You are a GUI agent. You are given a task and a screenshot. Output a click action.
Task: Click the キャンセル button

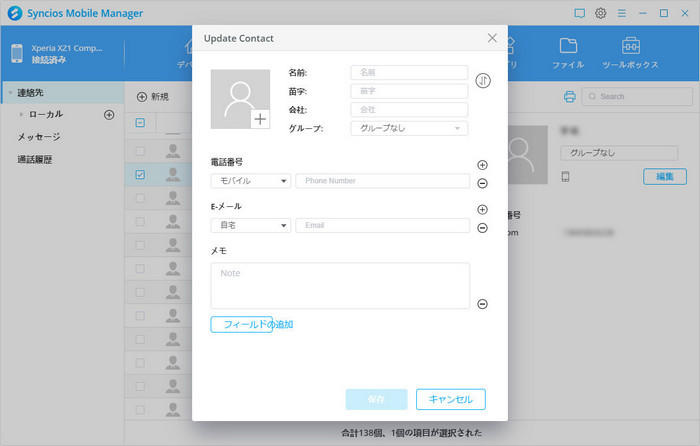coord(450,399)
